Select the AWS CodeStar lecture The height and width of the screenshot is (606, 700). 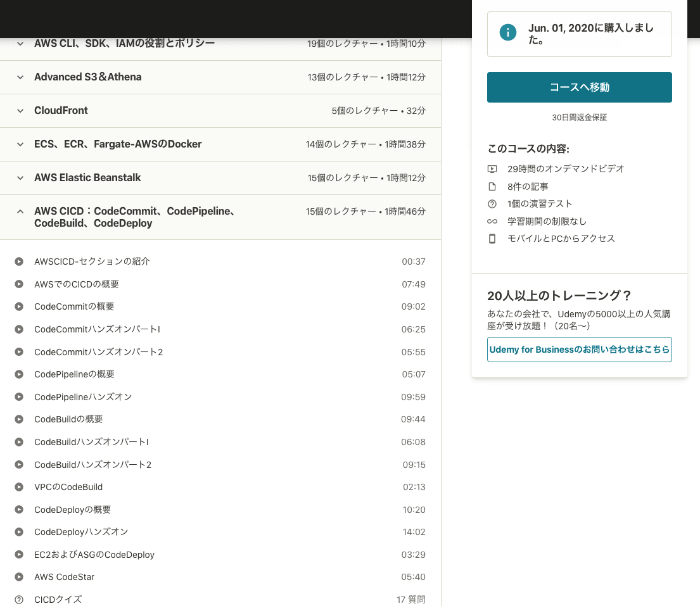[64, 577]
